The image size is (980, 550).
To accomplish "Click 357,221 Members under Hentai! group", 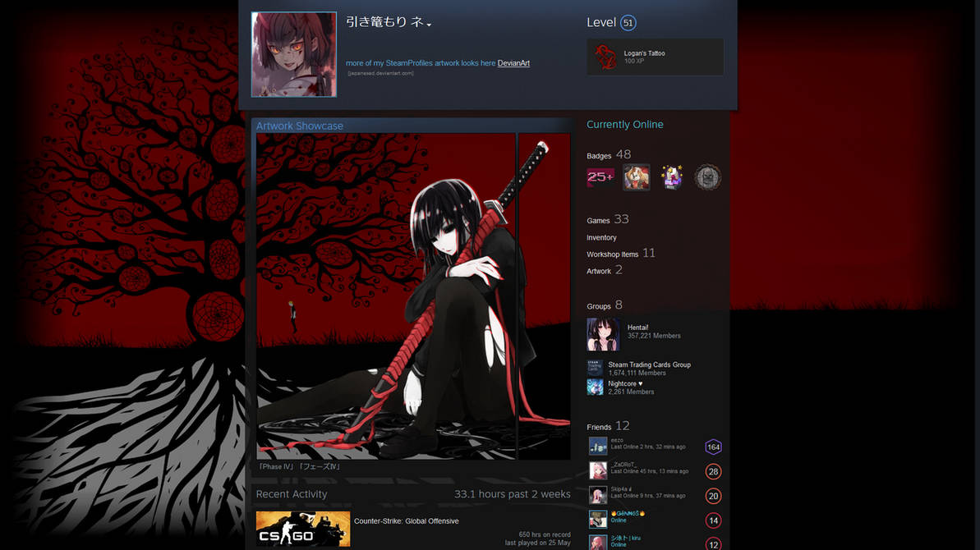I will click(x=654, y=336).
